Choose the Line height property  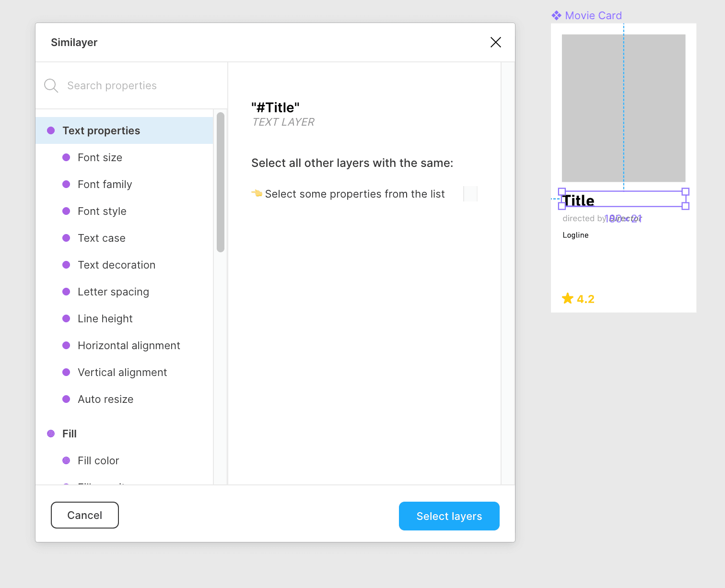point(105,319)
